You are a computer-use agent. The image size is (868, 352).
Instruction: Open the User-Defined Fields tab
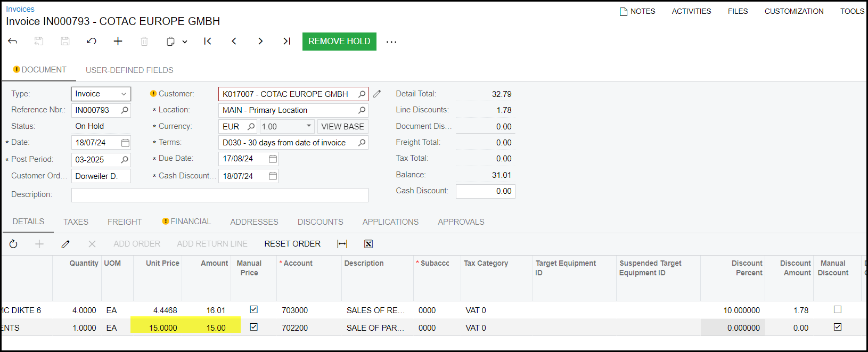click(129, 70)
